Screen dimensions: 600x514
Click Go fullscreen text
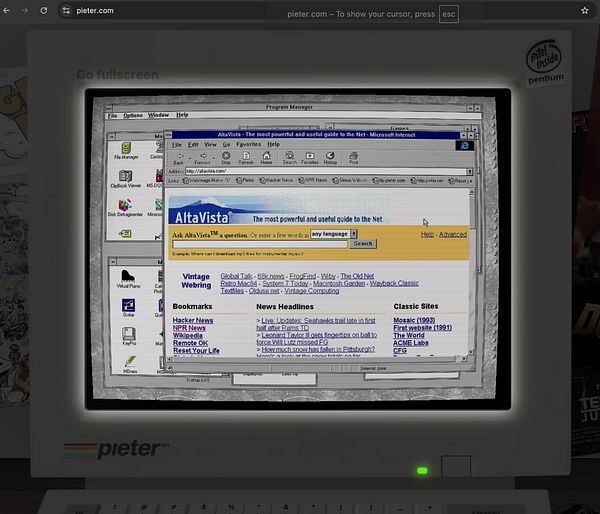pyautogui.click(x=117, y=75)
